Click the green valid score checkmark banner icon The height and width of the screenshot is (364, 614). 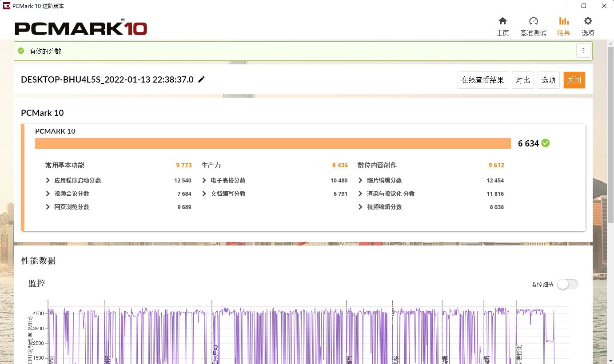pyautogui.click(x=21, y=51)
